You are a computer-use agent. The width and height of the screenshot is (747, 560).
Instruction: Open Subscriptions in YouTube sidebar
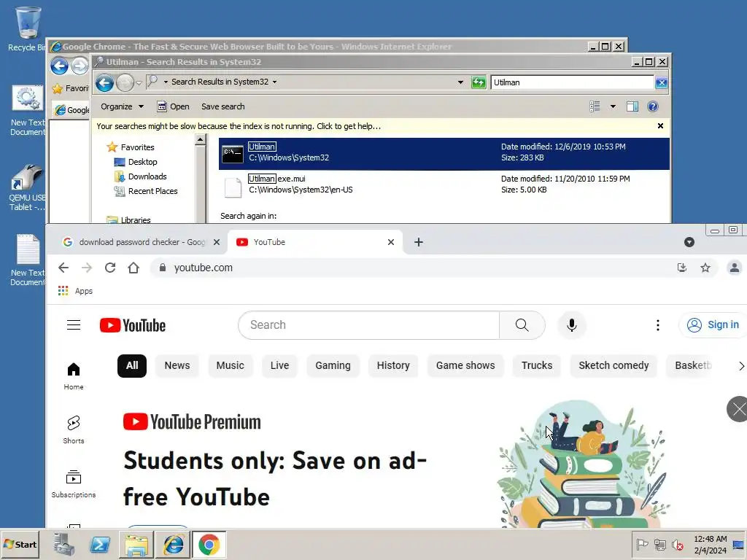coord(74,483)
